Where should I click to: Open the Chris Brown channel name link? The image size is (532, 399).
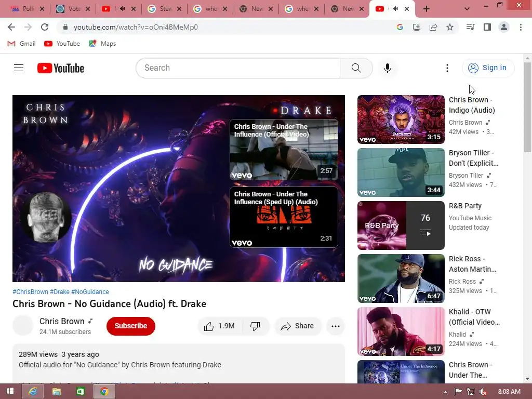62,321
